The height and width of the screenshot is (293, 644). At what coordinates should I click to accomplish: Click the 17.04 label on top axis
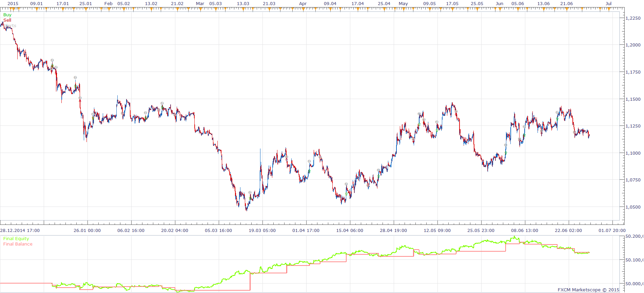click(358, 4)
